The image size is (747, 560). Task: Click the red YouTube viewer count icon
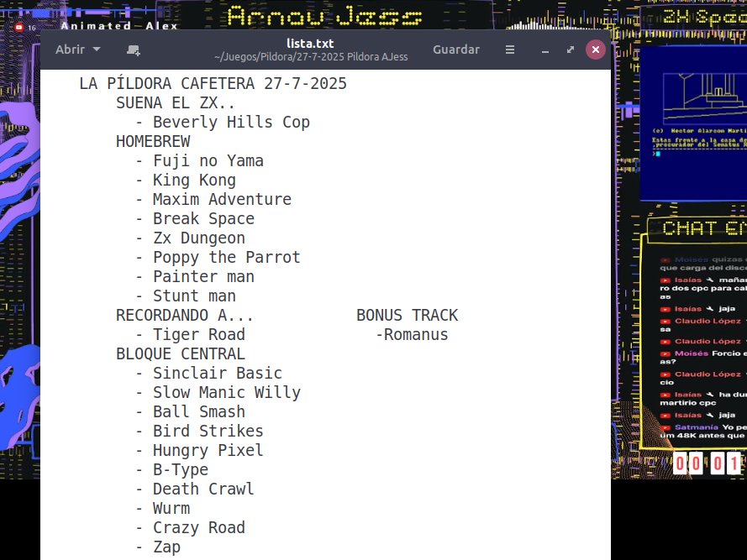pos(19,27)
